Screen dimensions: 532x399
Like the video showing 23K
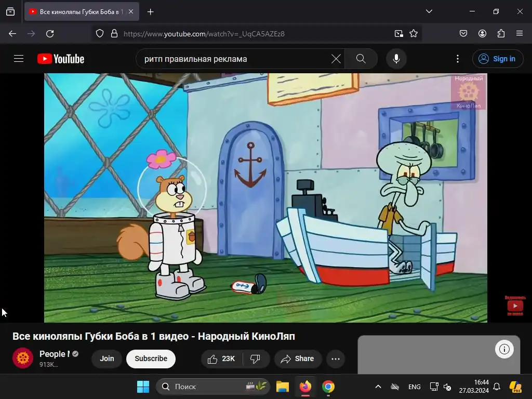tap(222, 358)
